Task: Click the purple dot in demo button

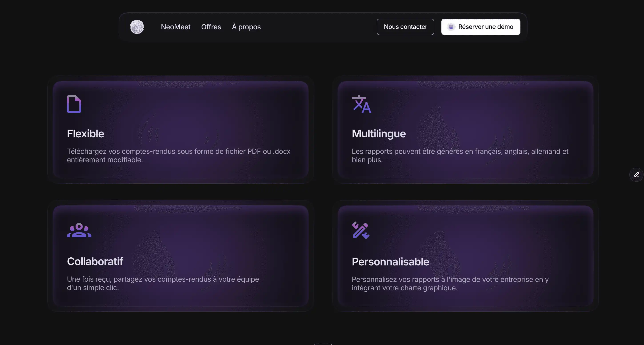Action: [451, 27]
